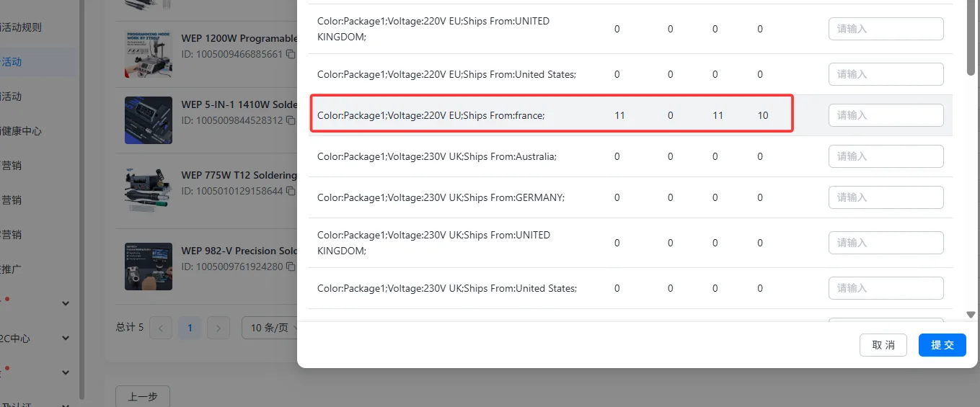Focus input for 230V UK Australia row
Viewport: 980px width, 407px height.
coord(886,156)
